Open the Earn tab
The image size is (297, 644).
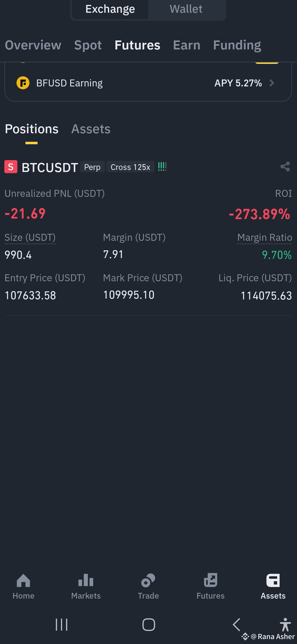(x=187, y=45)
